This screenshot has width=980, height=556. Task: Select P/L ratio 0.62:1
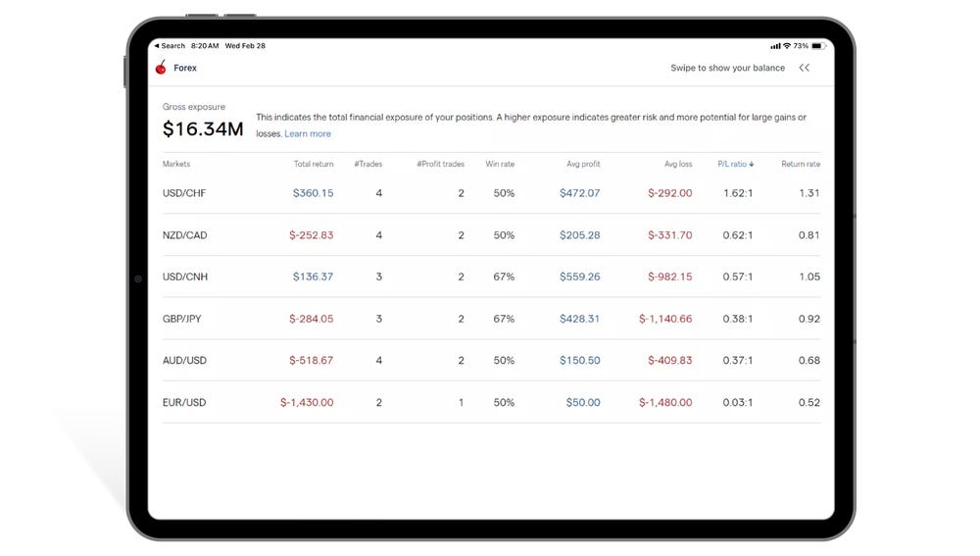738,235
